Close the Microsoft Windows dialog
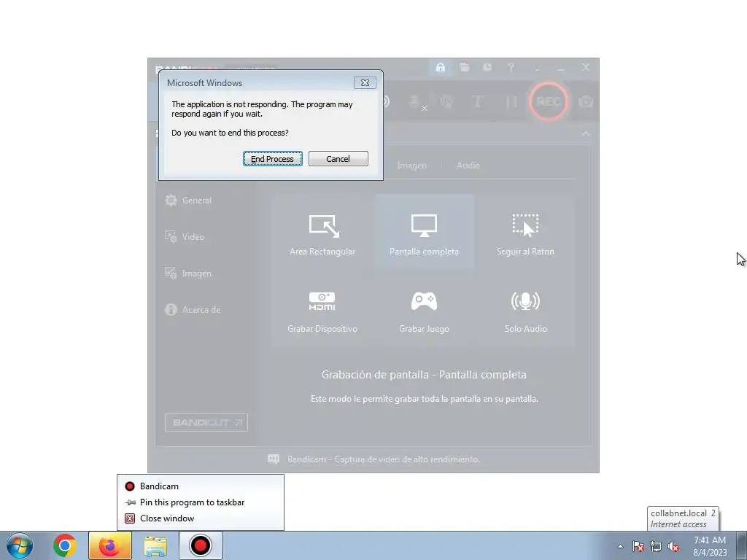Image resolution: width=747 pixels, height=560 pixels. pyautogui.click(x=365, y=83)
